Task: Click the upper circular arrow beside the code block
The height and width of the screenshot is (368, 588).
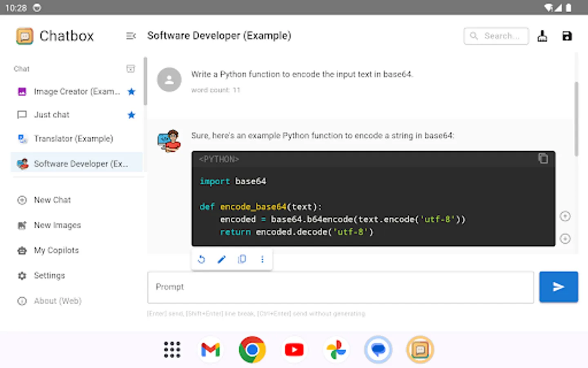Action: [565, 216]
